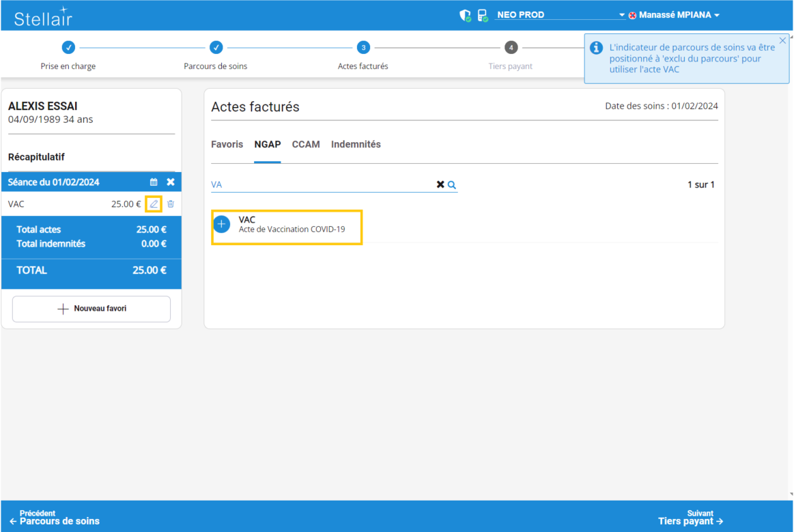
Task: Click the shield status icon in header
Action: pyautogui.click(x=465, y=15)
